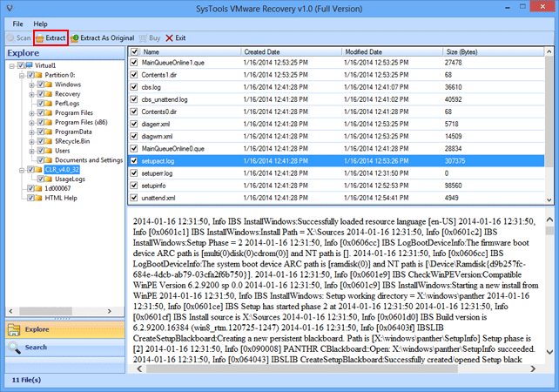
Task: Toggle the select-all checkbox in Name header
Action: click(134, 51)
